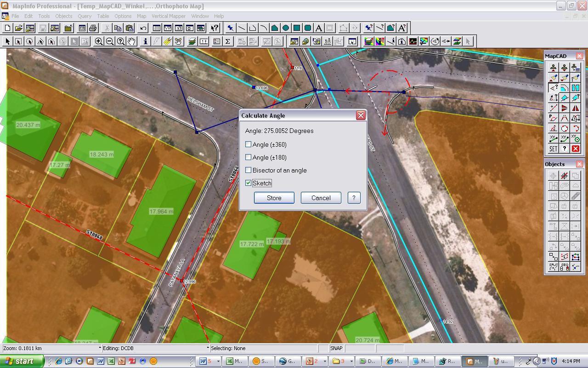Select the Zoom-out magnifier tool

click(109, 41)
